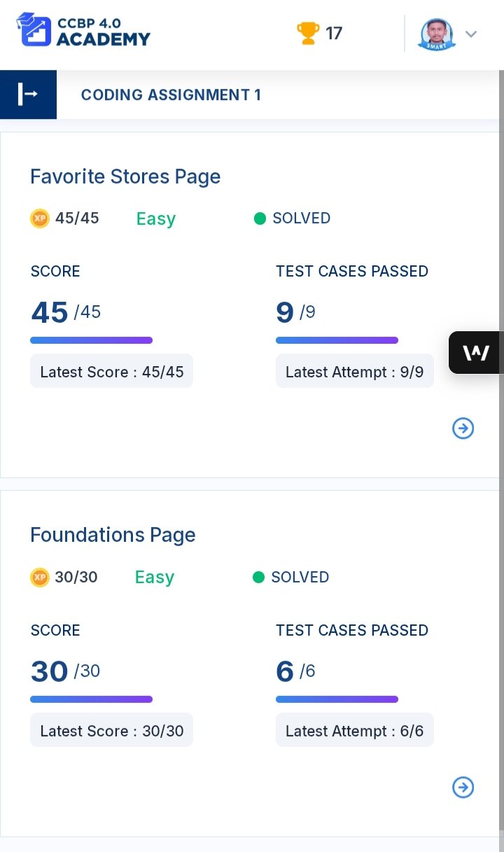Viewport: 504px width, 852px height.
Task: Expand the profile dropdown chevron
Action: (471, 34)
